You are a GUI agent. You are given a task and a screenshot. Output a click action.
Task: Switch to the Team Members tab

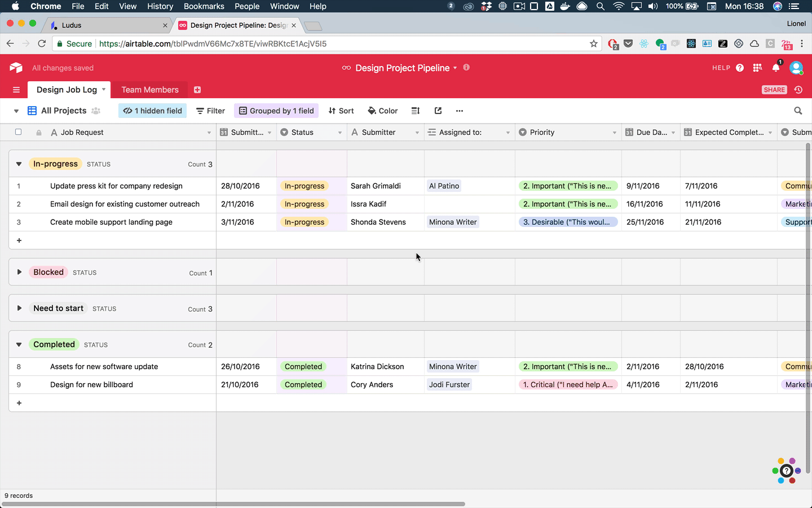coord(150,90)
